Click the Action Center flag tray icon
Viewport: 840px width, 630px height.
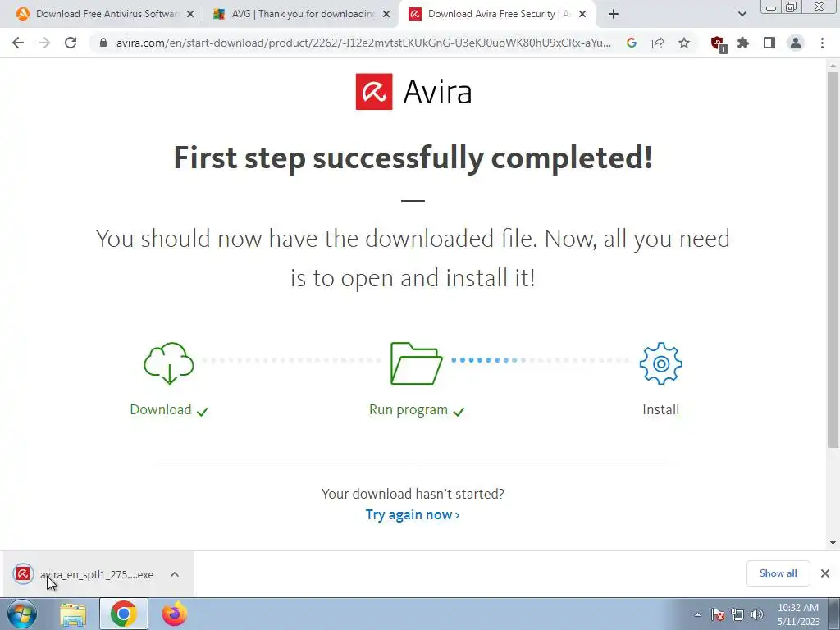[x=718, y=615]
